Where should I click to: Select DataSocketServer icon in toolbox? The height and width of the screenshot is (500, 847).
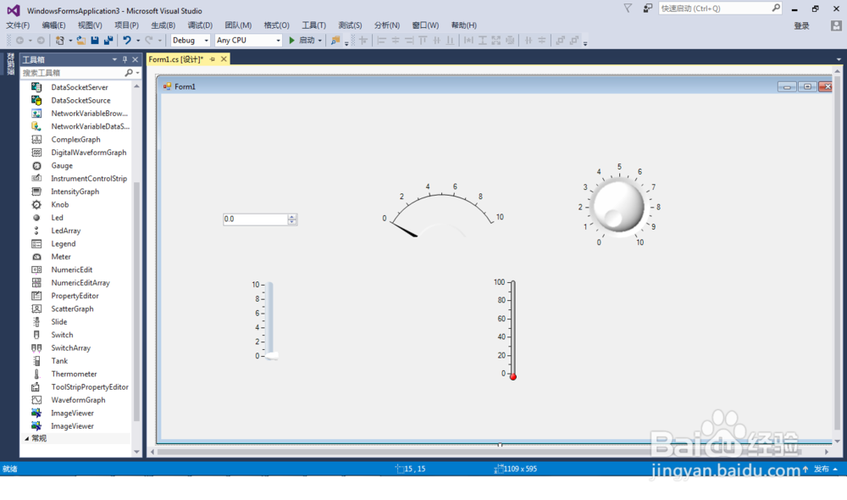[36, 87]
